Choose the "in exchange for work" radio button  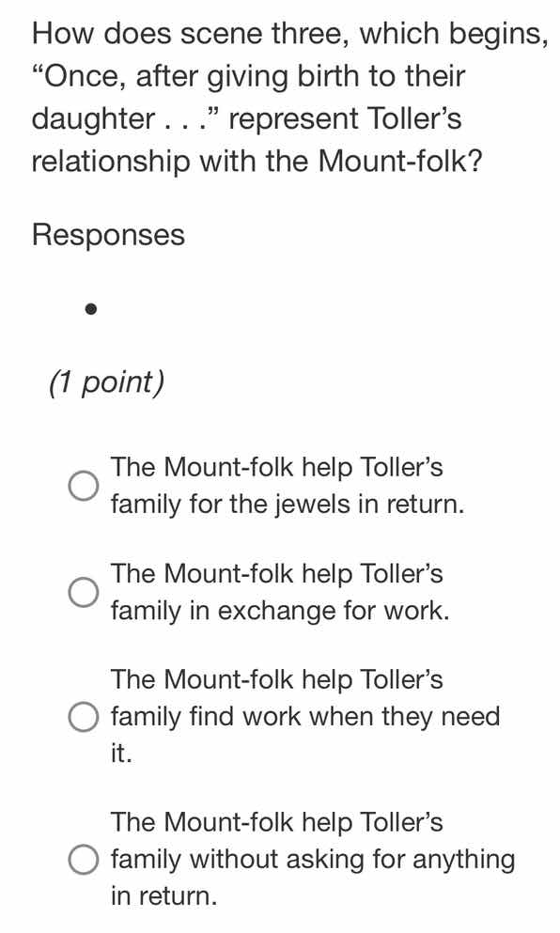pyautogui.click(x=84, y=593)
